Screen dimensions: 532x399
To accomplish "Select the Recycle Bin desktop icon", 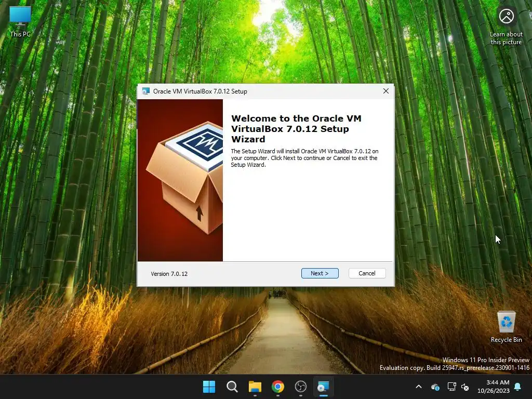I will pos(506,327).
